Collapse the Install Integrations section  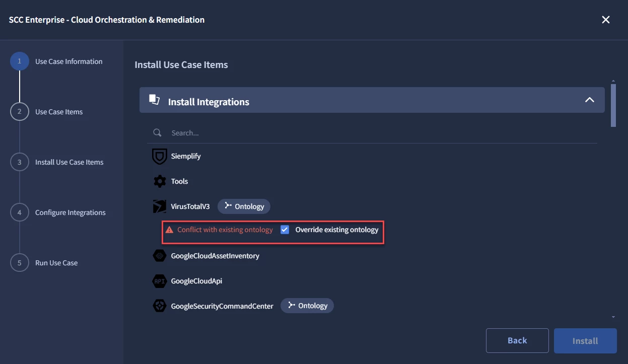589,100
